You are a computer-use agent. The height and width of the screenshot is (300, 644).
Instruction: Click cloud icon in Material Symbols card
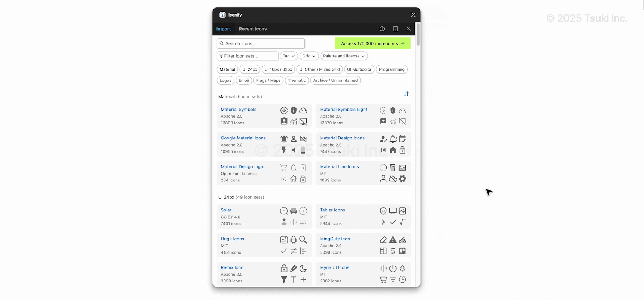pyautogui.click(x=303, y=110)
